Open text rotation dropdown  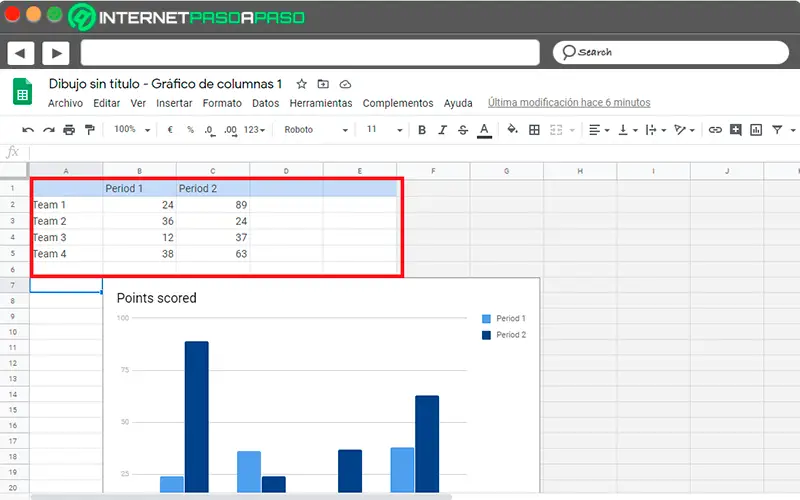684,130
